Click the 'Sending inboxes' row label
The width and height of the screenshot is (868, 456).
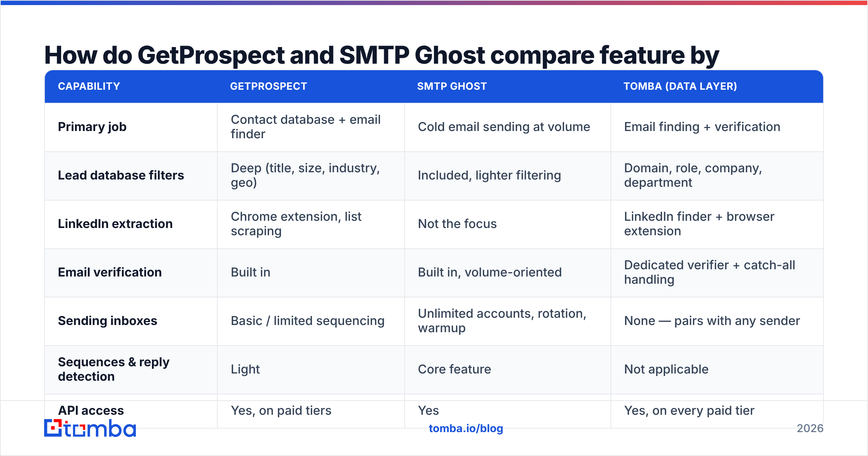click(107, 321)
